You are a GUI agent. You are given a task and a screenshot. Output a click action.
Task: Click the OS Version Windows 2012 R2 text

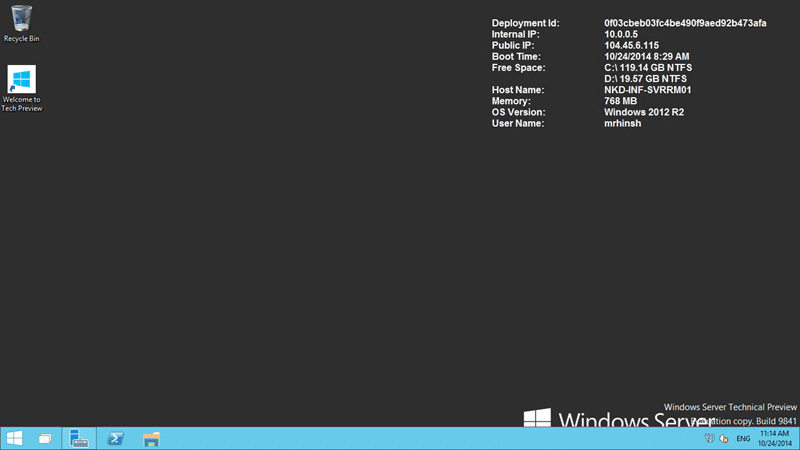[x=644, y=112]
